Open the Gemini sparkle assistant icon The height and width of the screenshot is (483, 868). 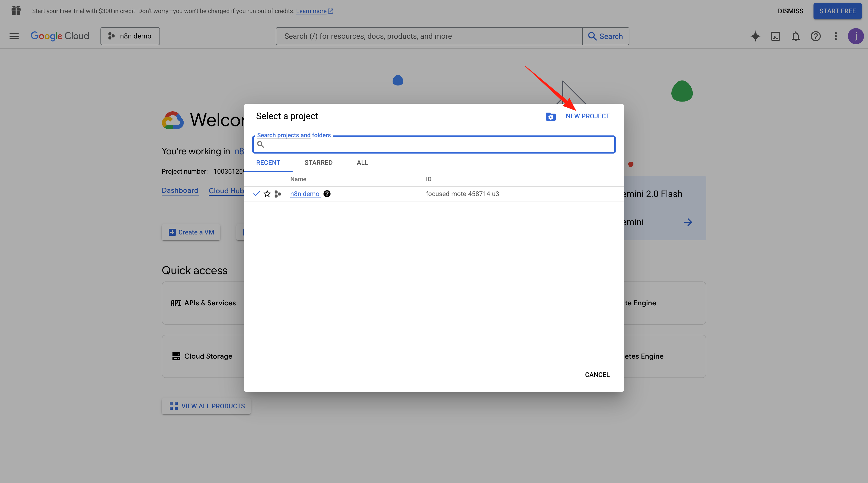tap(755, 36)
